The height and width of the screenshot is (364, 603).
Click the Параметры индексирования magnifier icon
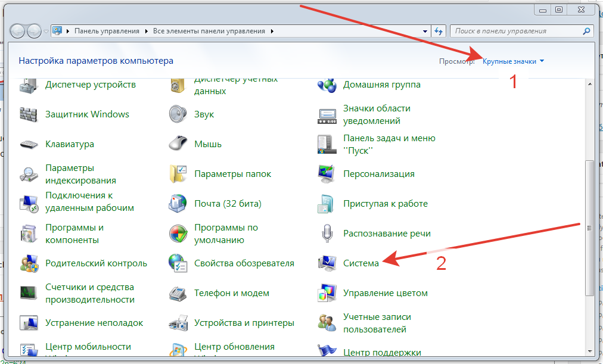click(x=29, y=174)
